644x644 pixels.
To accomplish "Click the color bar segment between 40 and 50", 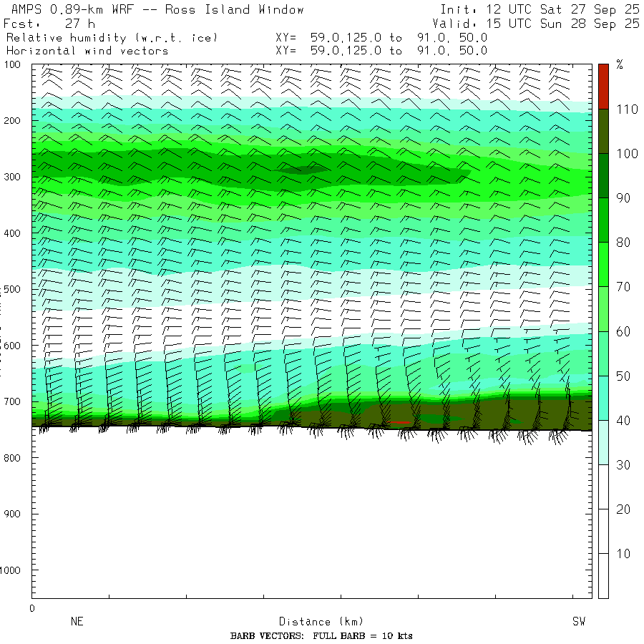I will point(603,398).
